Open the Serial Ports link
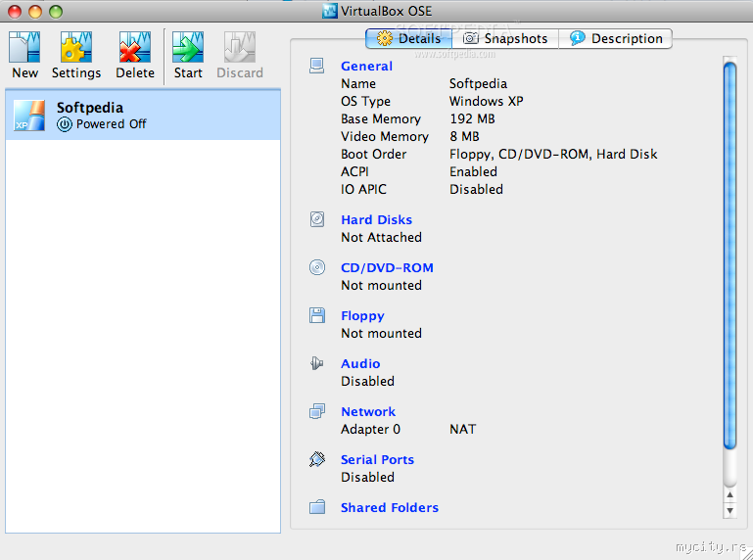Image resolution: width=753 pixels, height=560 pixels. point(377,460)
